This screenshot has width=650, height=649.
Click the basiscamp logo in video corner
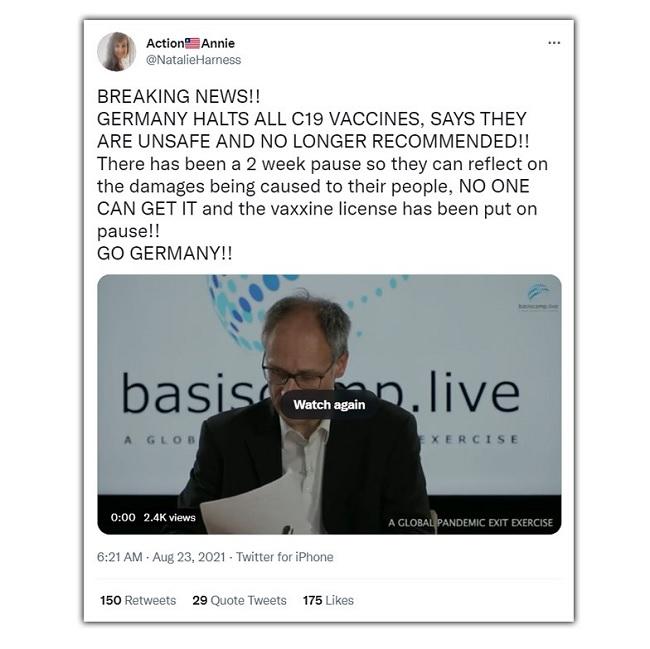pyautogui.click(x=538, y=296)
